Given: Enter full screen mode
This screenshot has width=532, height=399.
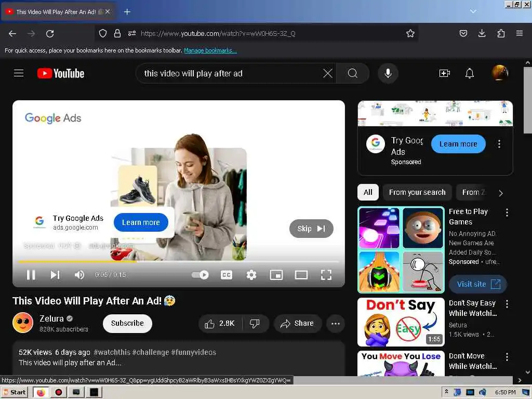Looking at the screenshot, I should click(x=326, y=274).
